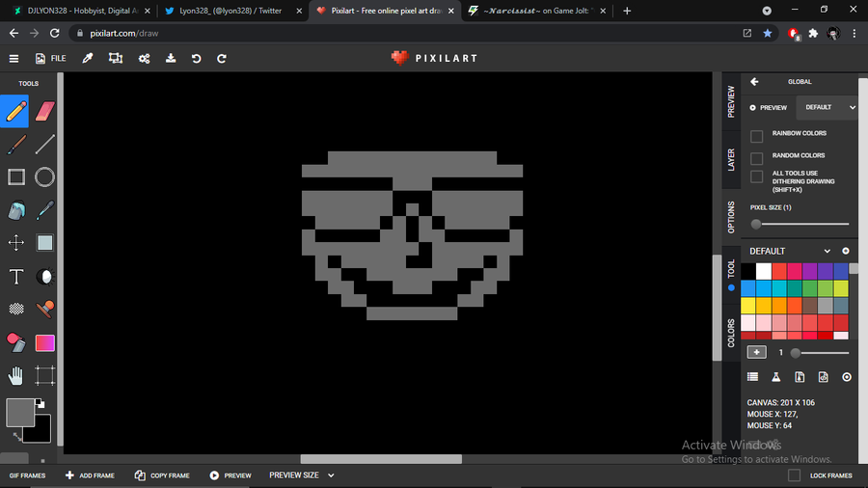Image resolution: width=868 pixels, height=488 pixels.
Task: Click the Add Frame button
Action: tap(90, 475)
